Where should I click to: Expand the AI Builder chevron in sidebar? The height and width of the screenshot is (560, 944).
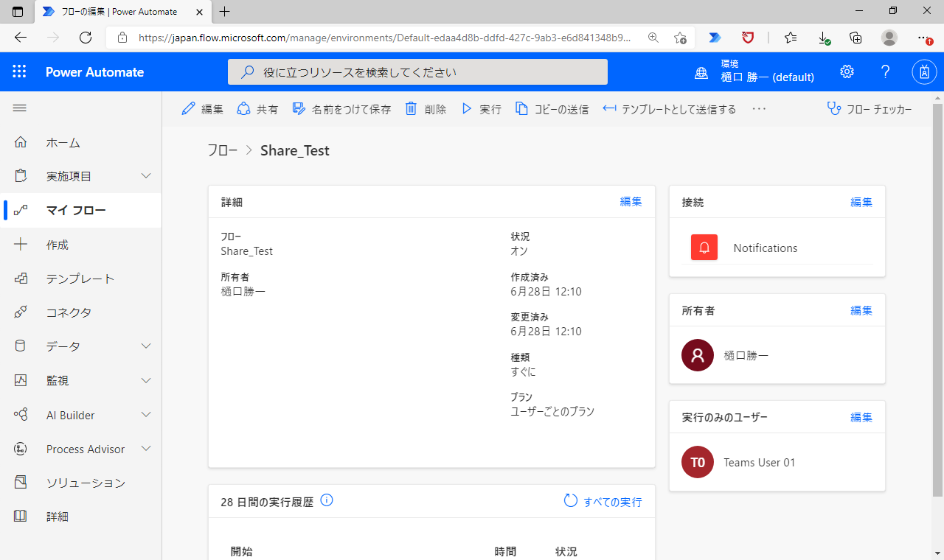[146, 415]
